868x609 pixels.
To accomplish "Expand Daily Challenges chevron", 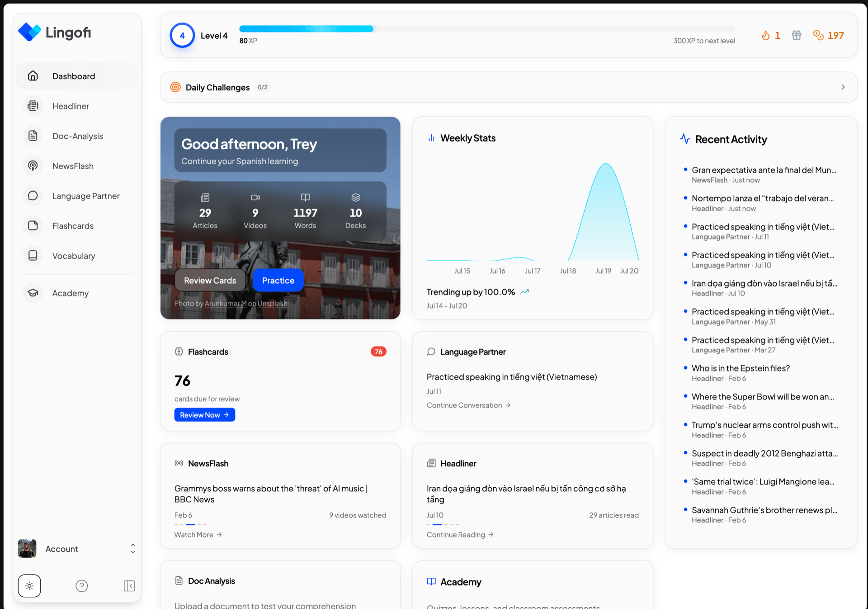I will coord(843,87).
